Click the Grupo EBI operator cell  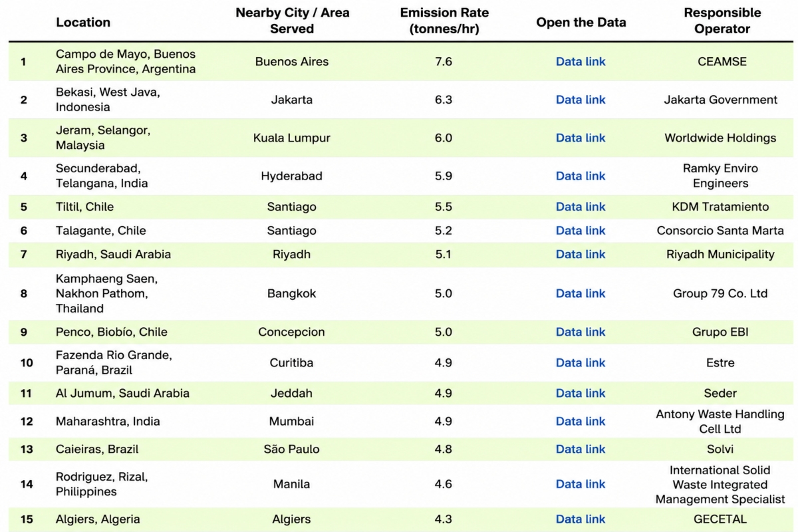721,332
